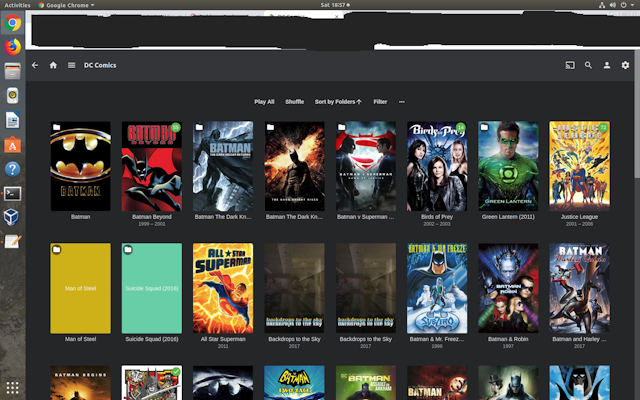Click the network icon in top bar

tap(602, 5)
